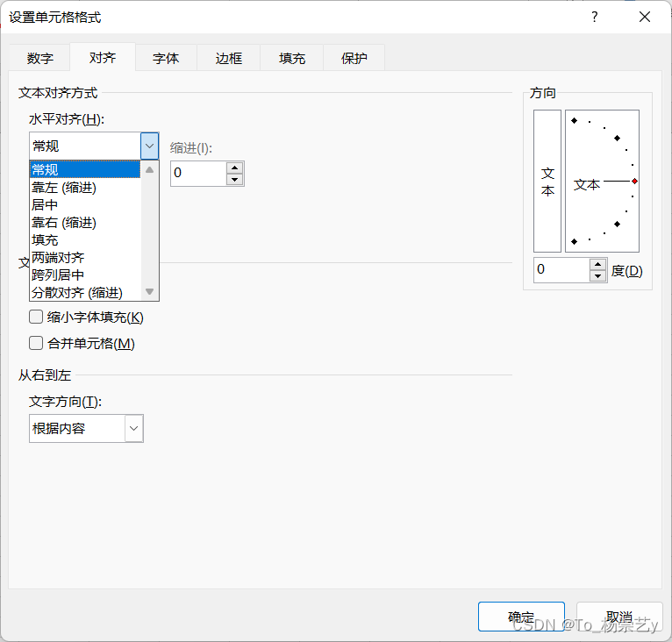Open the 填充 tab
The image size is (672, 642).
292,58
